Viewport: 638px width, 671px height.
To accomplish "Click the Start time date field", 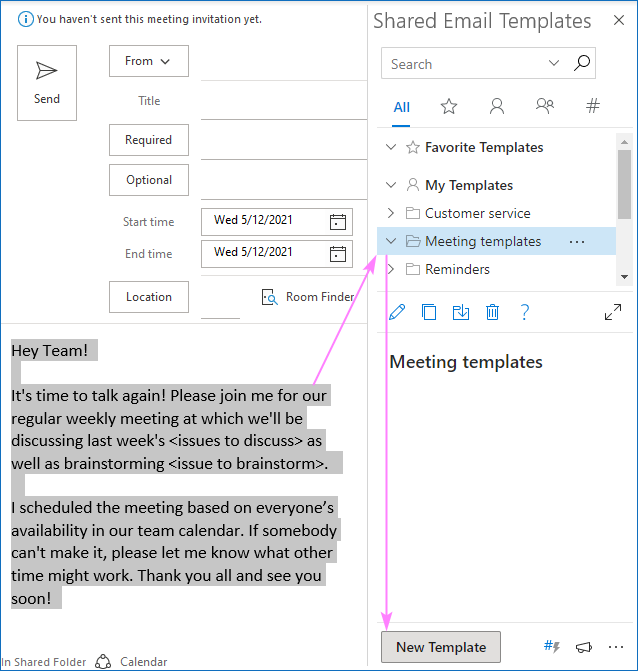I will click(276, 222).
